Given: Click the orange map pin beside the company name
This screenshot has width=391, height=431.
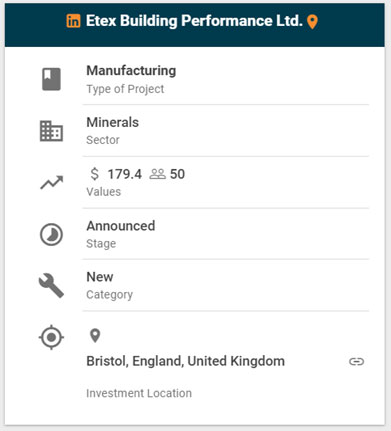Looking at the screenshot, I should (x=312, y=22).
